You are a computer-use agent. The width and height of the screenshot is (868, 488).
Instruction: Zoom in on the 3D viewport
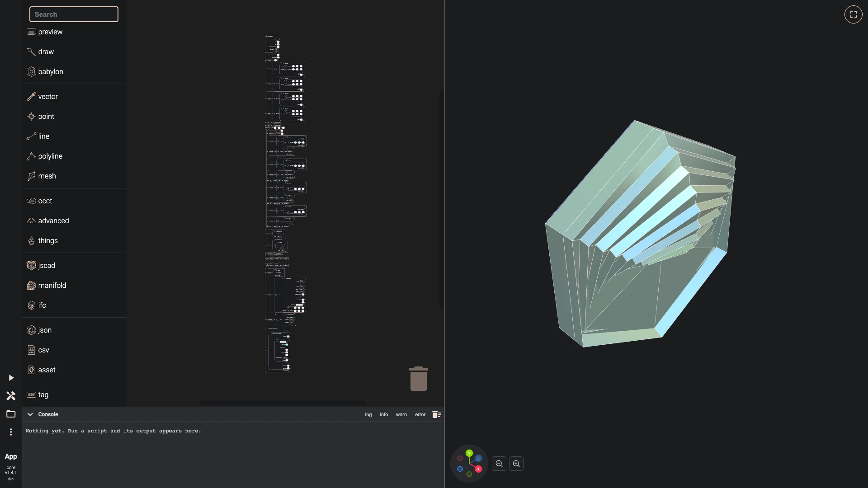coord(516,464)
